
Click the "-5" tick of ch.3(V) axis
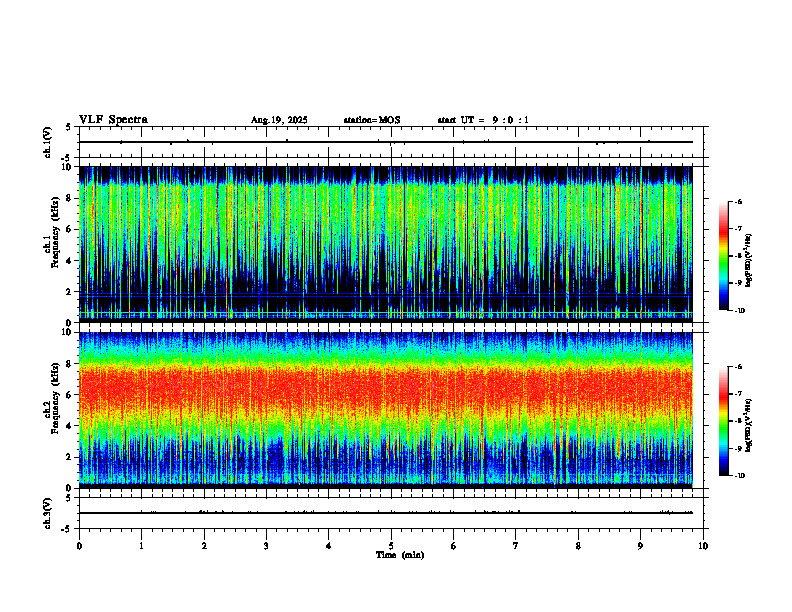click(x=66, y=529)
